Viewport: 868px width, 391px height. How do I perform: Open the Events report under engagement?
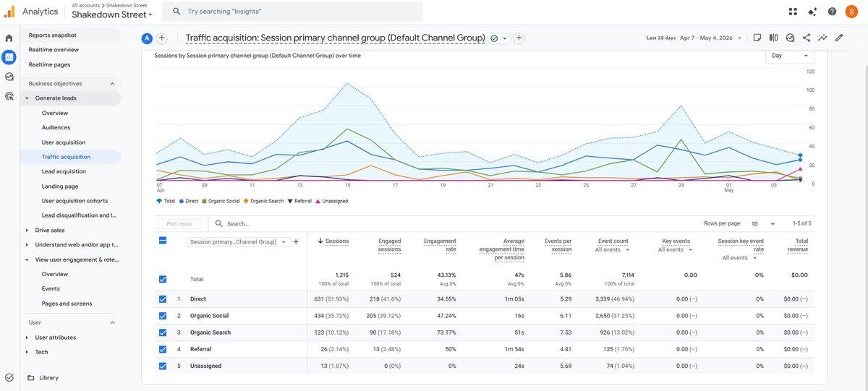51,288
